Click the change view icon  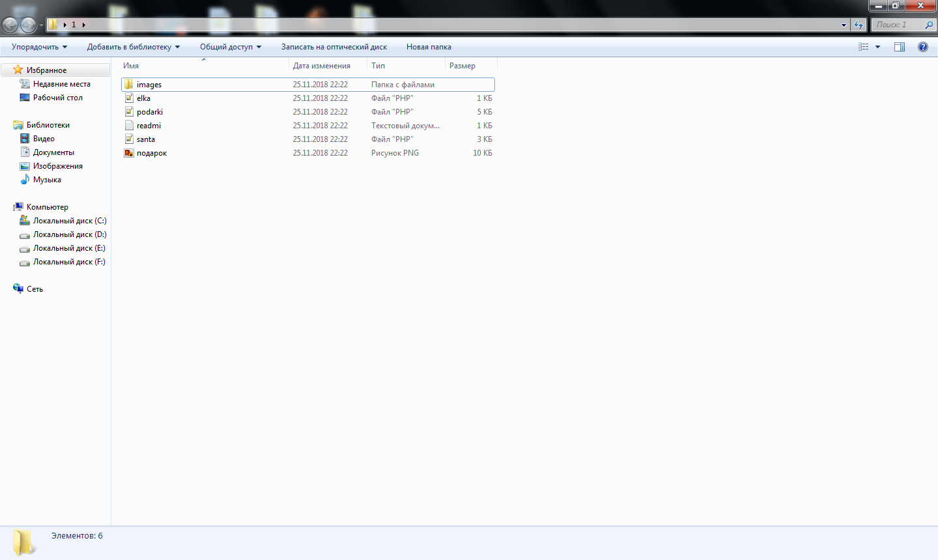[x=864, y=47]
